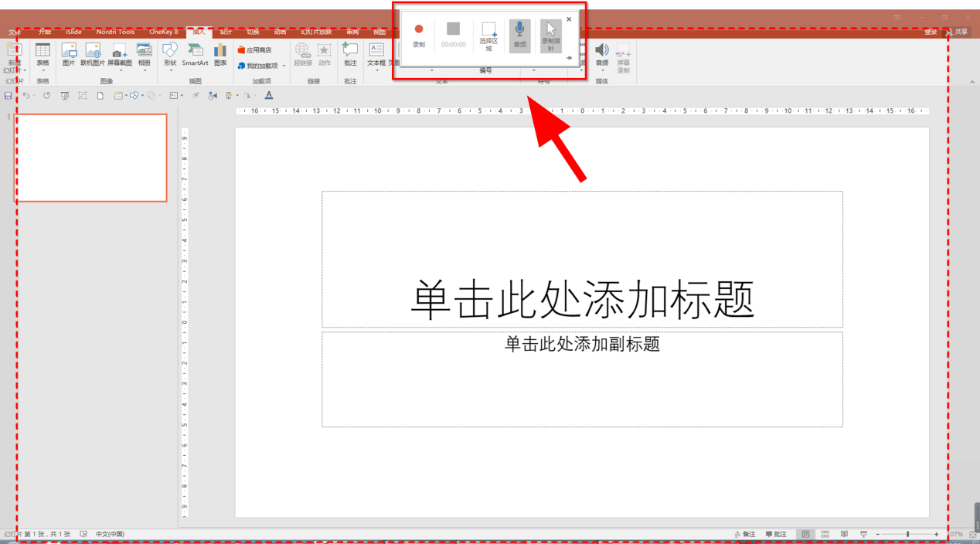The image size is (980, 544).
Task: Toggle 音频 (Audio) in the recording toolbar
Action: 519,35
